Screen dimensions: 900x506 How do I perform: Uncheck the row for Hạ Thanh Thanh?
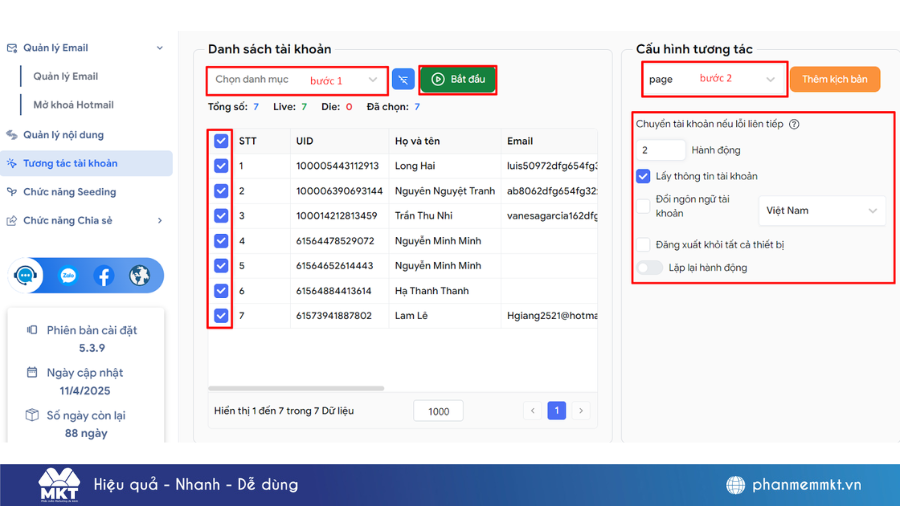click(x=221, y=291)
